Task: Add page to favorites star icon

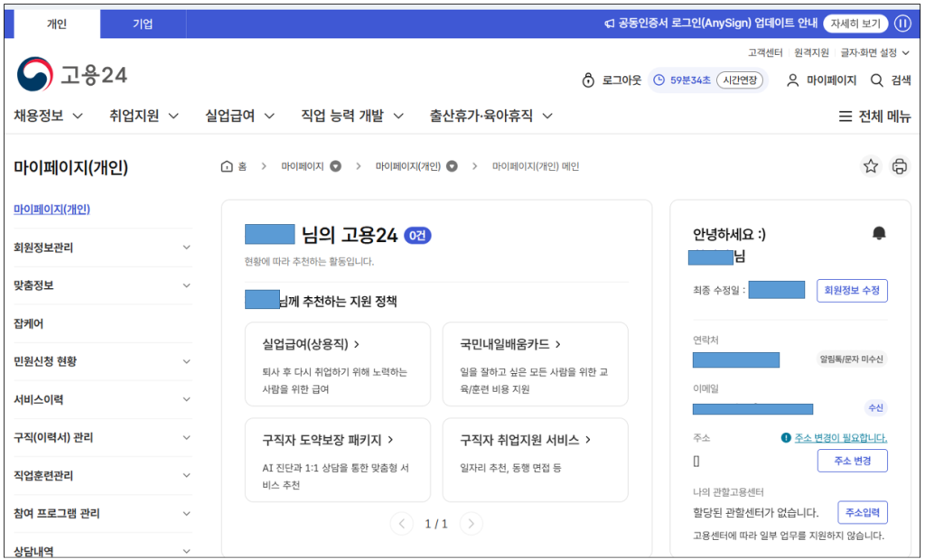Action: (x=871, y=166)
